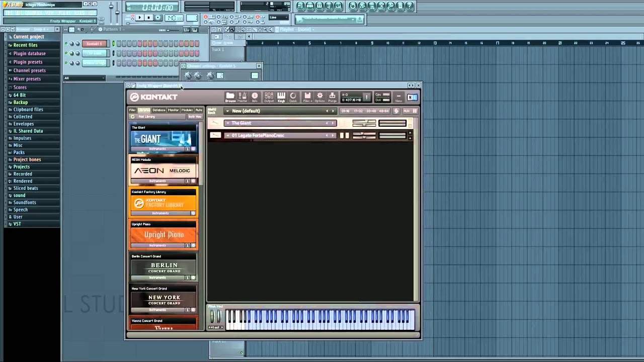
Task: Open the Line snap dropdown in toolbar
Action: click(x=279, y=18)
